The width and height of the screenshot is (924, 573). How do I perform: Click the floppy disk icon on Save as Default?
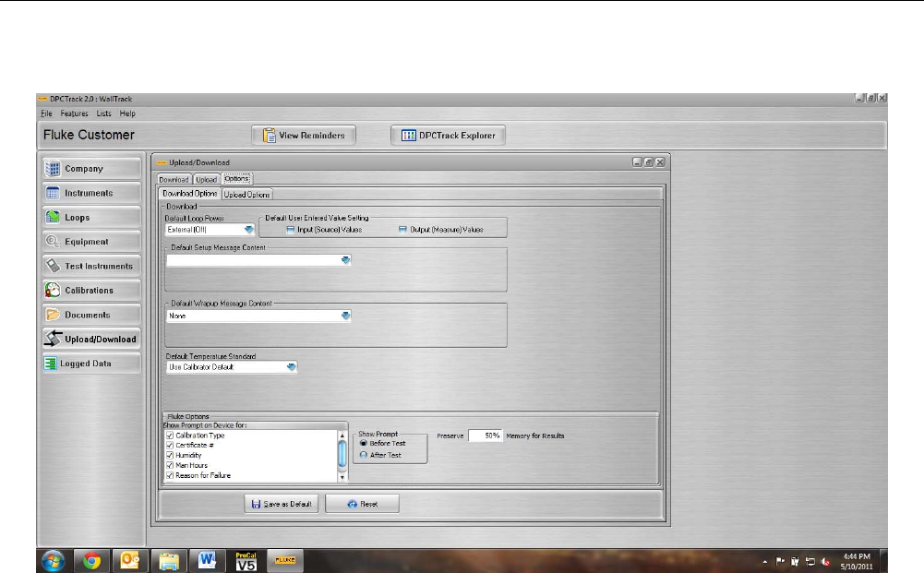pyautogui.click(x=256, y=504)
